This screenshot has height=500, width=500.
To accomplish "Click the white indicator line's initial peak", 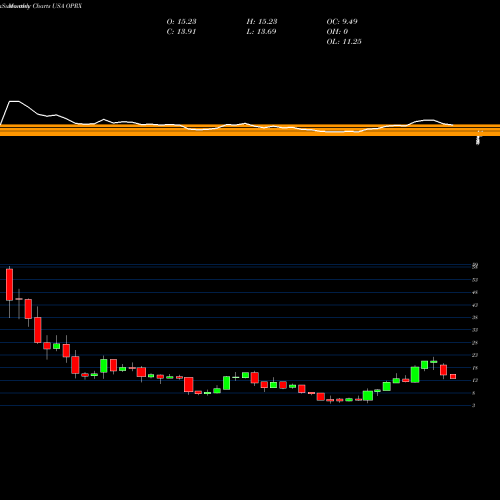I will pyautogui.click(x=14, y=101).
